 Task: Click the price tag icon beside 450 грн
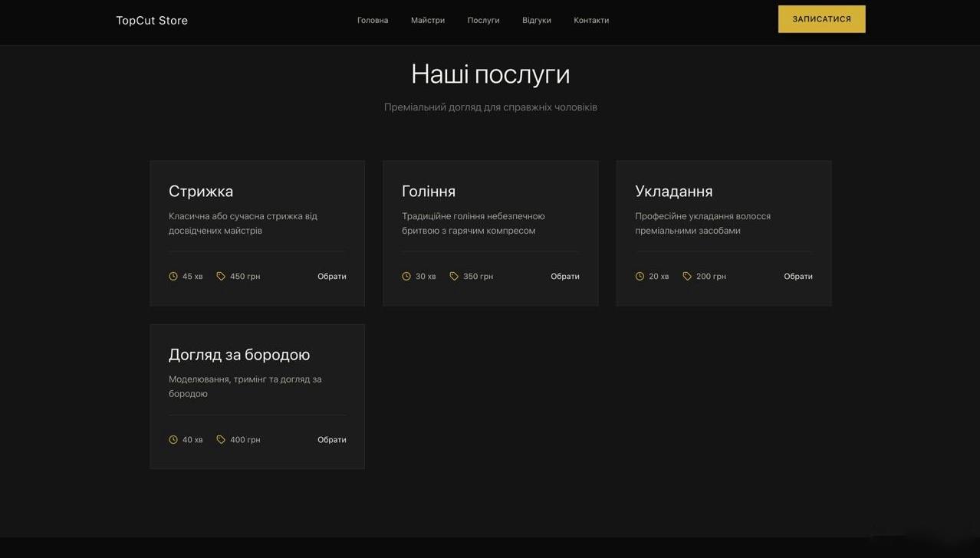[x=221, y=276]
